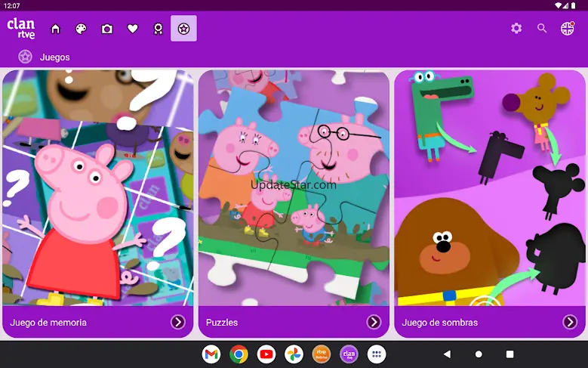588x368 pixels.
Task: Launch the purple clan app from taskbar
Action: tap(349, 354)
